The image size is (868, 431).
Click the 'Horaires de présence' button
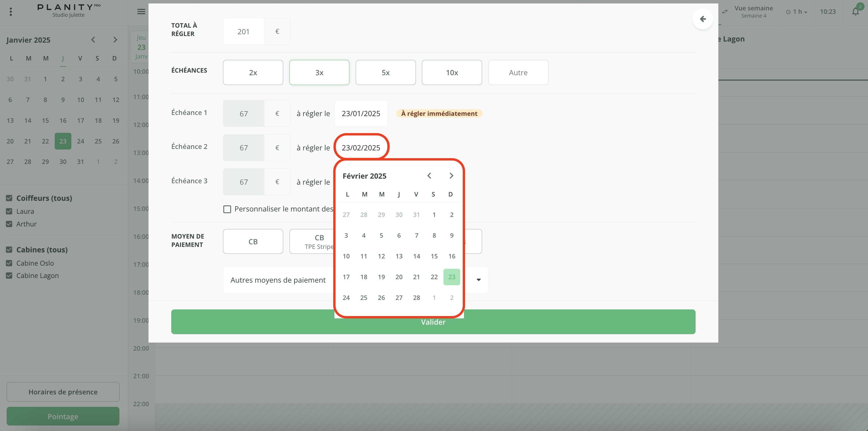click(x=63, y=392)
